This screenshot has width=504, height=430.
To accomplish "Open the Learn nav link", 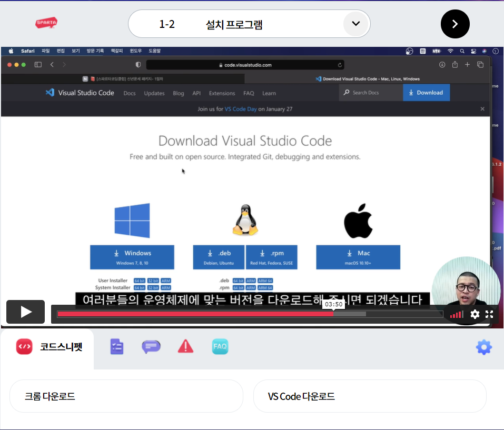I will coord(269,93).
